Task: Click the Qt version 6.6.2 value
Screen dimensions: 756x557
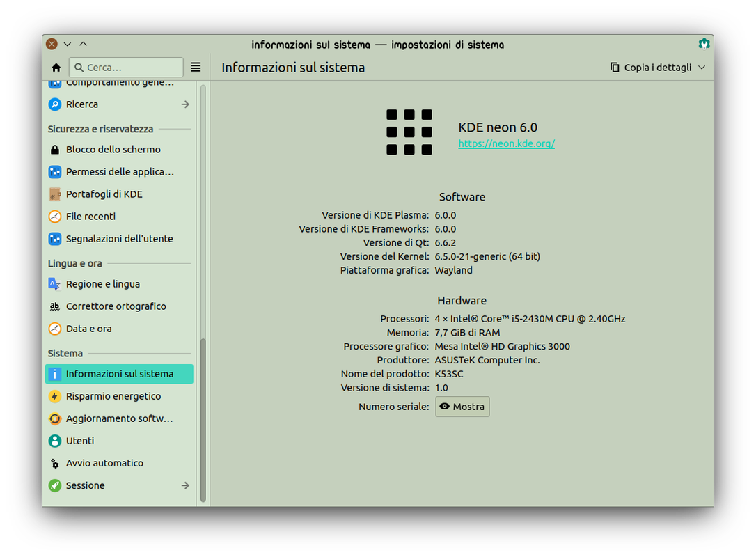Action: (445, 243)
